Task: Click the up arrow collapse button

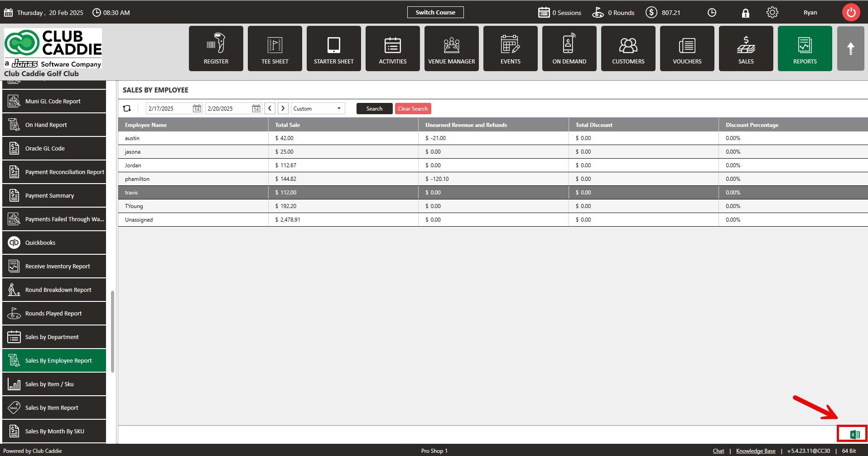Action: (851, 49)
